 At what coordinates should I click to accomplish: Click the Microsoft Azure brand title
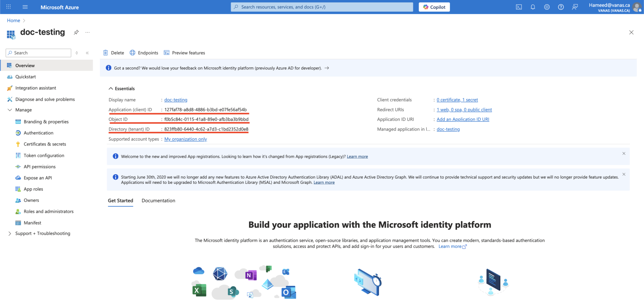tap(60, 7)
